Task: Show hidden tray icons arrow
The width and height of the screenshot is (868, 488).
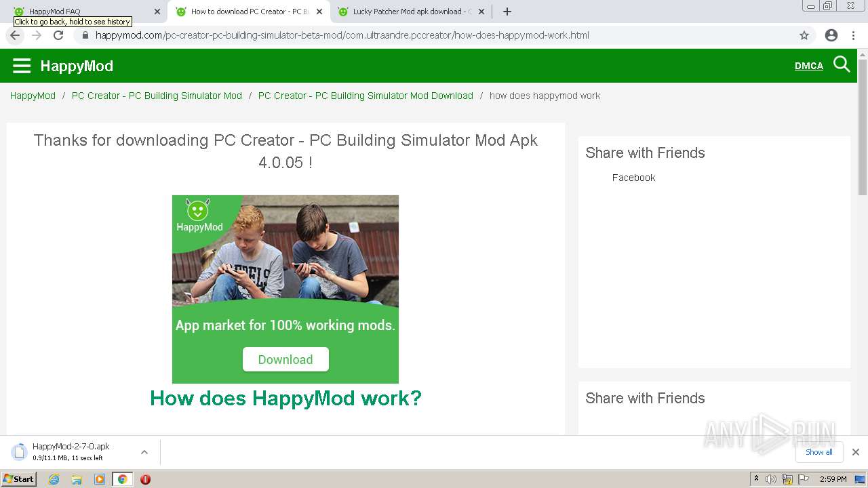Action: [x=756, y=479]
